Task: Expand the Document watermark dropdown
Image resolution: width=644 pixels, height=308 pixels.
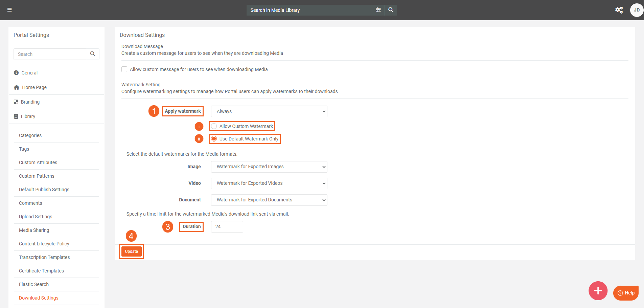Action: tap(269, 200)
